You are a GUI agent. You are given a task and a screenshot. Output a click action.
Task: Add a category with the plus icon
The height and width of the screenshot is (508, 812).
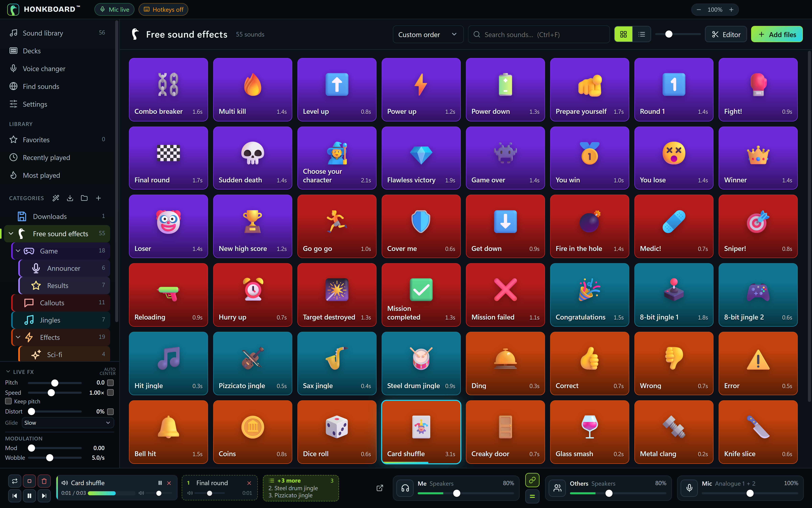pos(98,198)
